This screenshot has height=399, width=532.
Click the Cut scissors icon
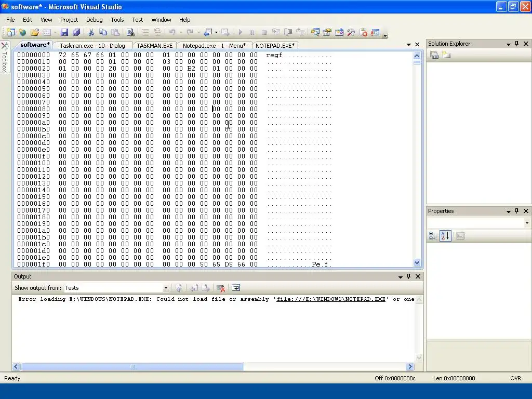click(91, 32)
